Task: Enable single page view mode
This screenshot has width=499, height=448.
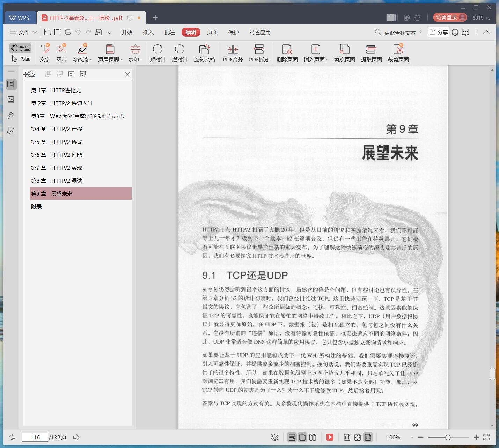Action: click(x=303, y=437)
